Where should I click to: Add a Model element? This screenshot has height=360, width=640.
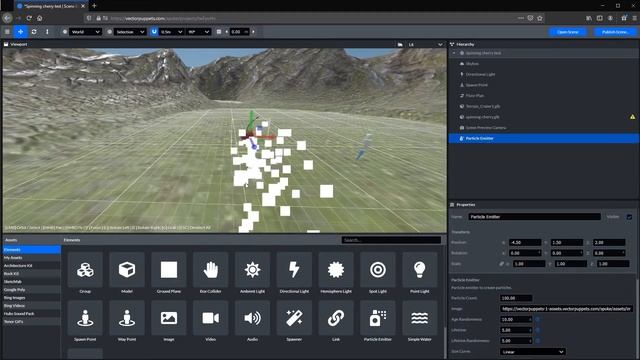click(127, 273)
